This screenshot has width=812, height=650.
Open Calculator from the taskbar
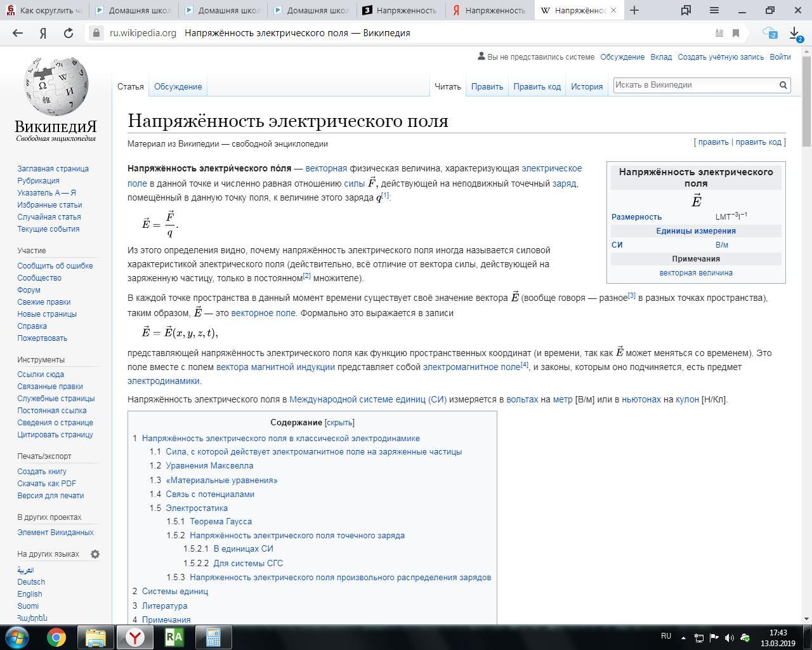[213, 637]
